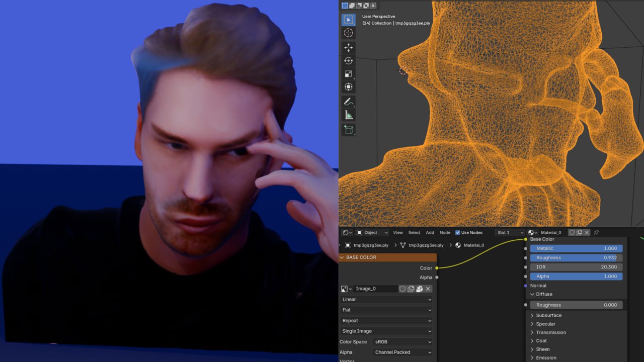Toggle fake user for Image_0
Viewport: 644px width, 362px height.
click(403, 289)
